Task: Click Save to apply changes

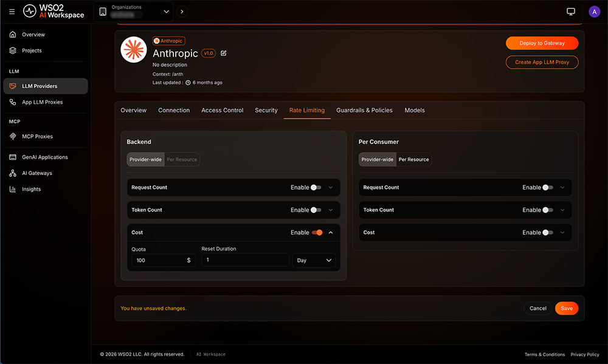Action: click(567, 308)
